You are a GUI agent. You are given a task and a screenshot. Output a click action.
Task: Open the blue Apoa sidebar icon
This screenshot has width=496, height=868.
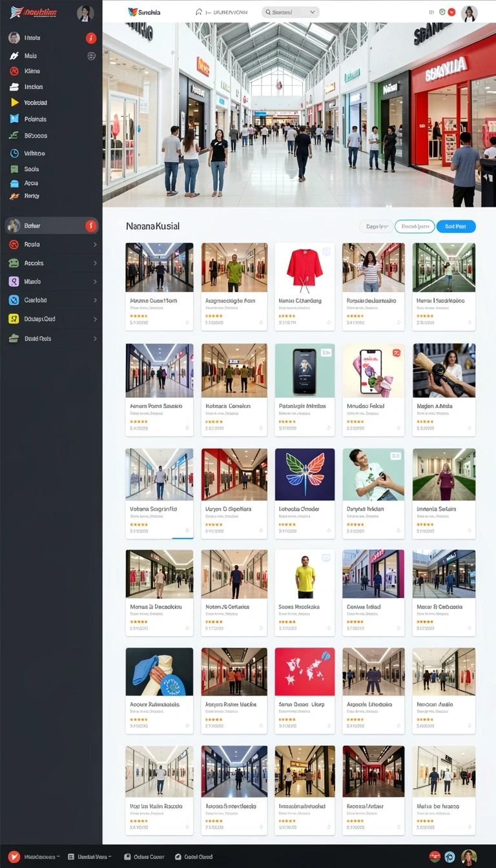click(14, 183)
